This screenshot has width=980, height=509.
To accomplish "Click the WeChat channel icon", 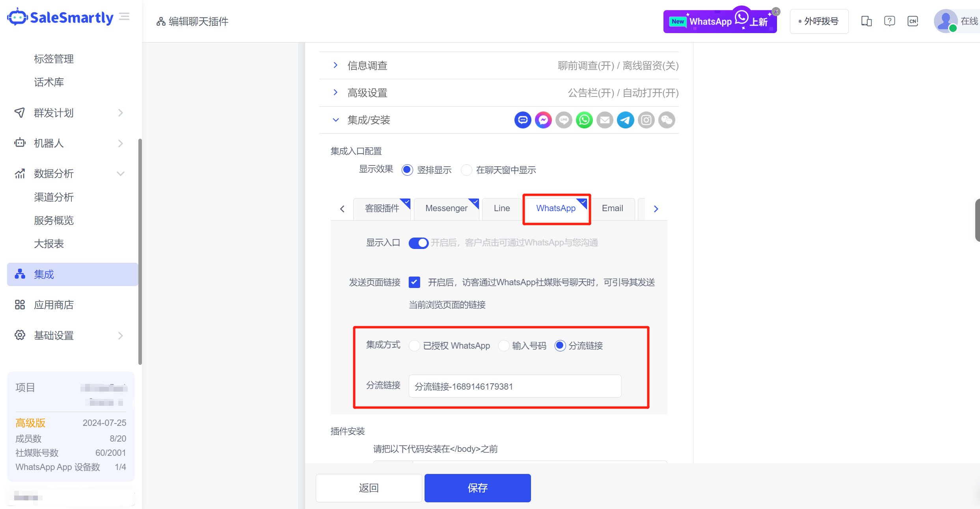I will pyautogui.click(x=667, y=120).
